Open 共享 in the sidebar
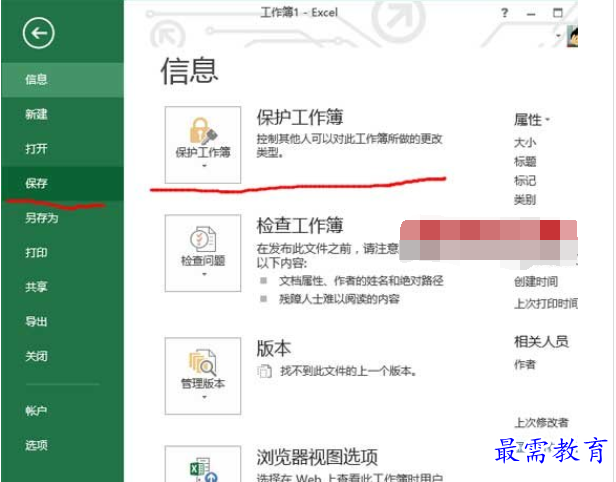Viewport: 616px width, 482px height. (62, 287)
